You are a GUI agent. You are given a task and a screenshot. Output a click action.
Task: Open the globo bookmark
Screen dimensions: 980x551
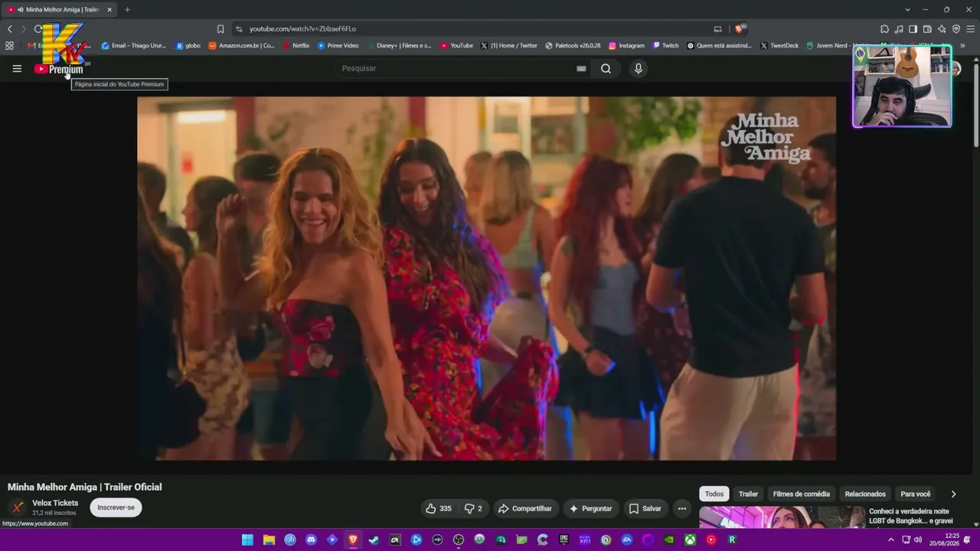click(188, 46)
